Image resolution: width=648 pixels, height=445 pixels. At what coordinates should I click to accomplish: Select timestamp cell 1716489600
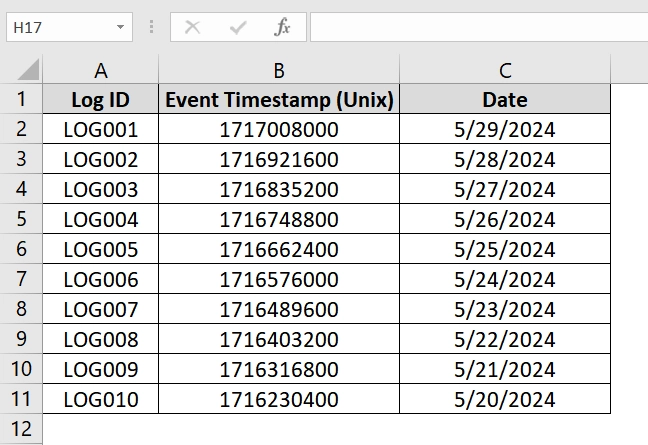[279, 309]
